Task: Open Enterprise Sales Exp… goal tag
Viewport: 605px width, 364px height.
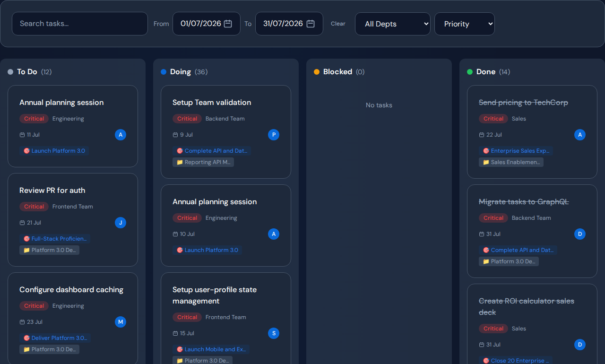Action: click(x=516, y=151)
